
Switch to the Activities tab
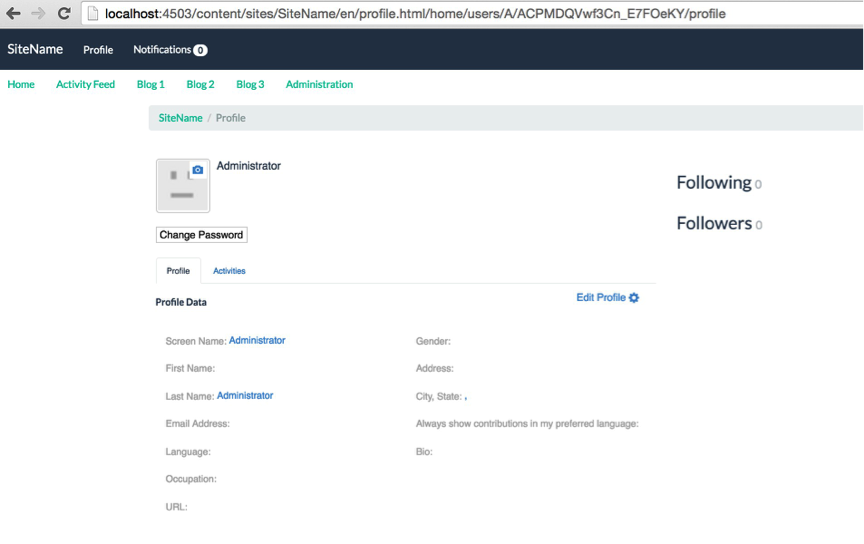click(229, 271)
